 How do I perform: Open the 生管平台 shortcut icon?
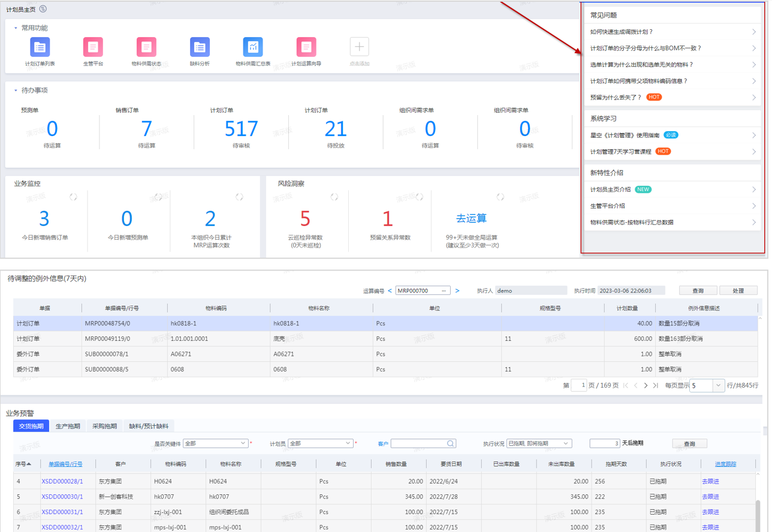click(x=93, y=47)
